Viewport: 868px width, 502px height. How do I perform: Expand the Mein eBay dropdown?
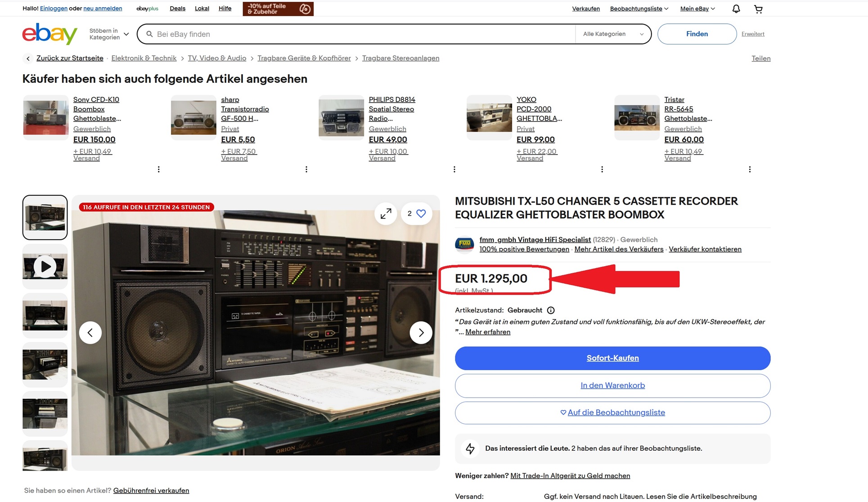click(697, 9)
